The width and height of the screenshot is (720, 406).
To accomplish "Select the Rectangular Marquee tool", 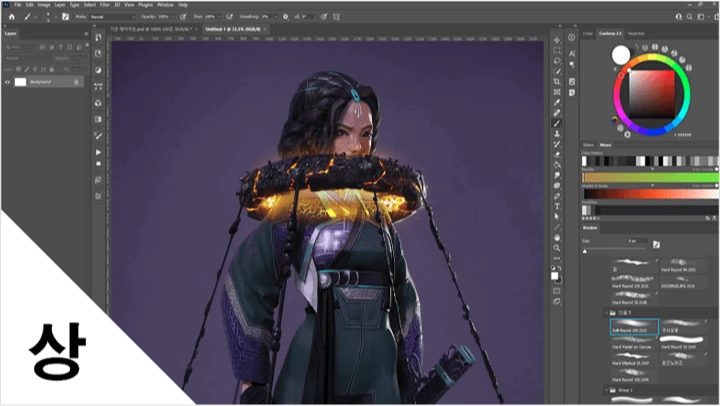I will 557,51.
